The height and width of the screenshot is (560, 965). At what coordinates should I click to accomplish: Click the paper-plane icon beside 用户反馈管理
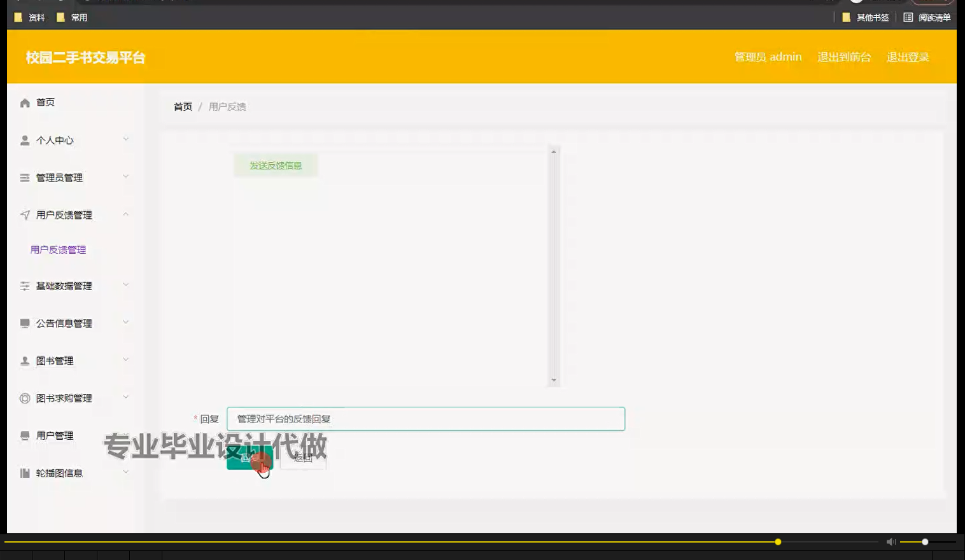[25, 215]
